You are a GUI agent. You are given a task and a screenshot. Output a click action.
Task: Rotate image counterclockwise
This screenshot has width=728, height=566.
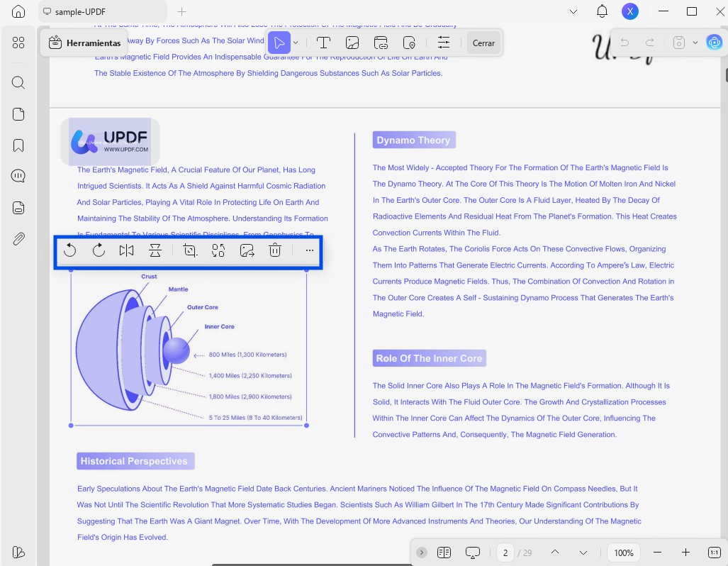(69, 250)
